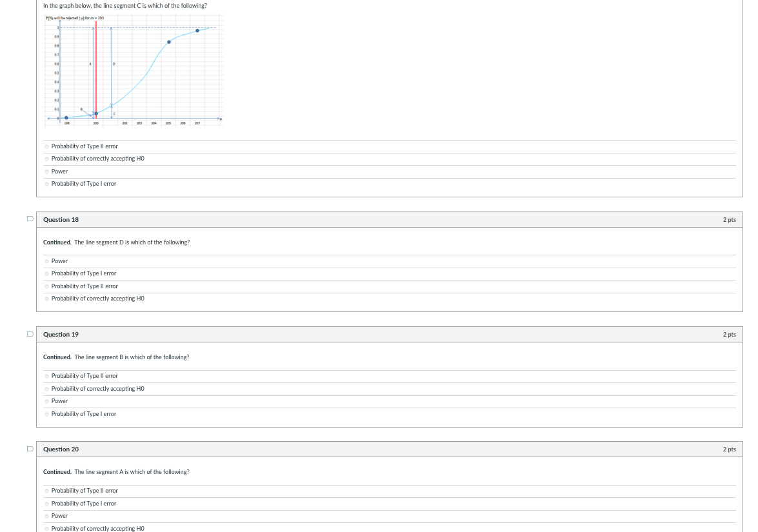Choose "Probability of Type I error" in Question 18
The image size is (758, 532).
[x=46, y=273]
